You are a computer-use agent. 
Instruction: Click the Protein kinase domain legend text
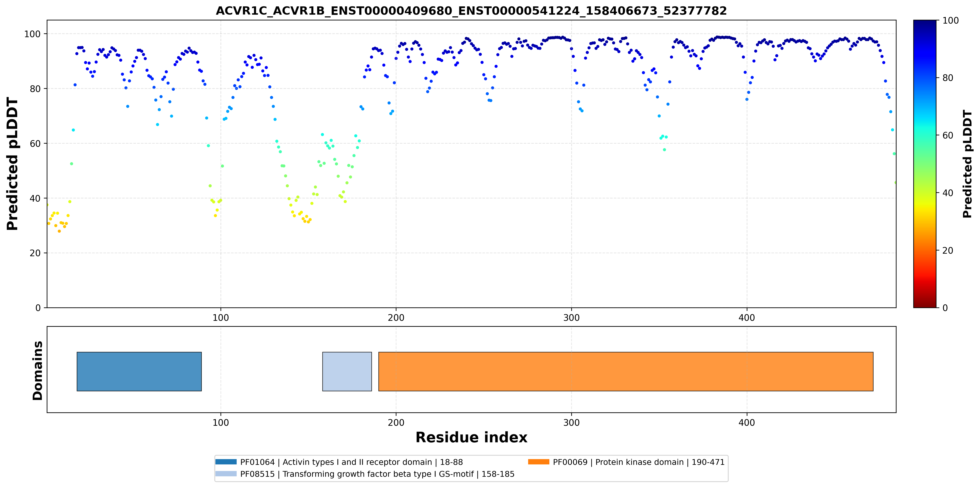(x=639, y=462)
